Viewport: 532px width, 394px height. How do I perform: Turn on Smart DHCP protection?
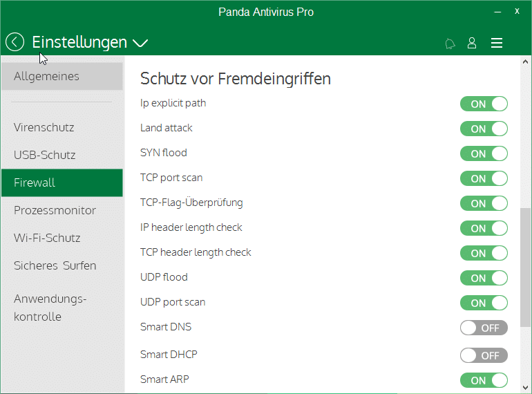pyautogui.click(x=484, y=355)
